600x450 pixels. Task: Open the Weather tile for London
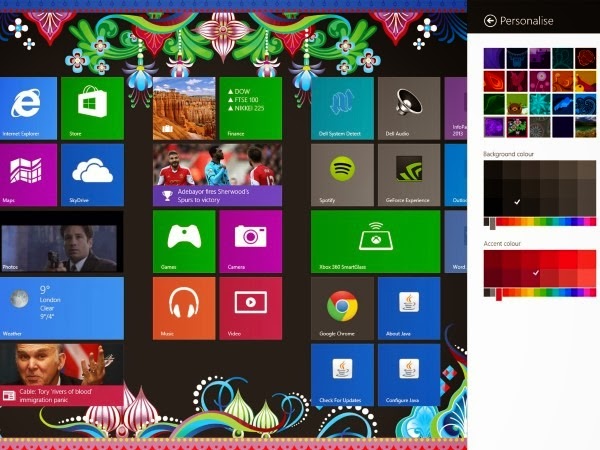(62, 308)
